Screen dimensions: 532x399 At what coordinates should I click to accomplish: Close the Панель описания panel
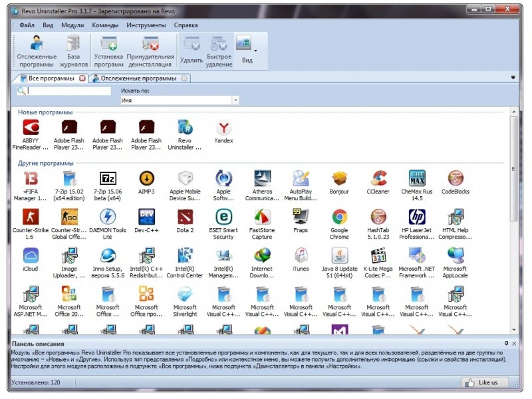[514, 343]
